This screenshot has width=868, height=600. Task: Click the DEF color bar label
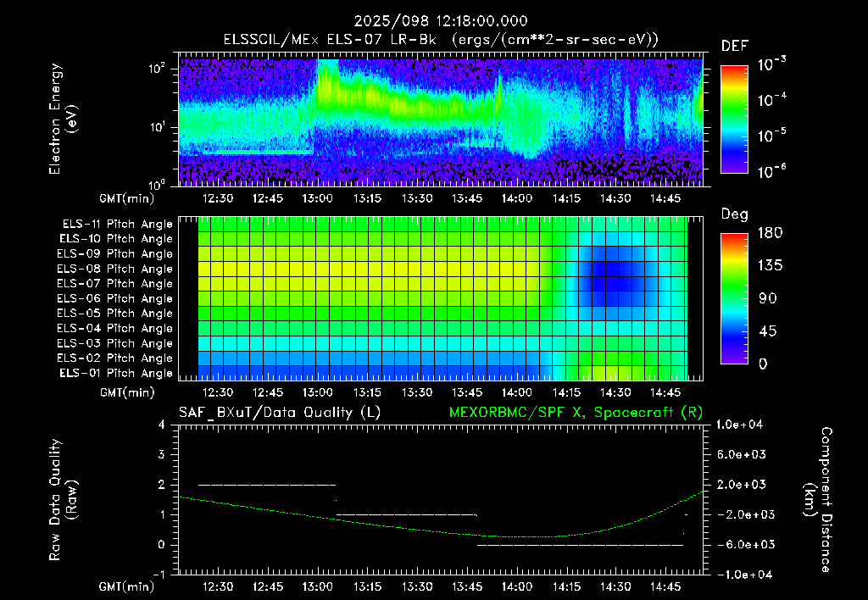tap(735, 47)
